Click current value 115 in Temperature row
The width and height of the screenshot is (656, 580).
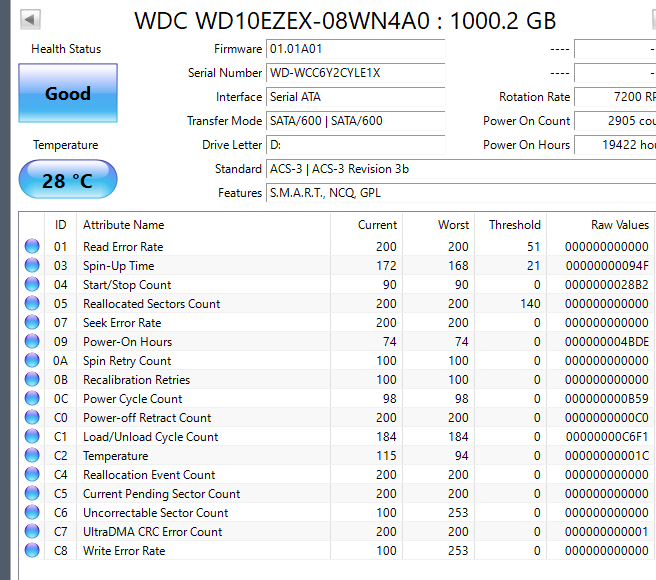click(x=386, y=456)
